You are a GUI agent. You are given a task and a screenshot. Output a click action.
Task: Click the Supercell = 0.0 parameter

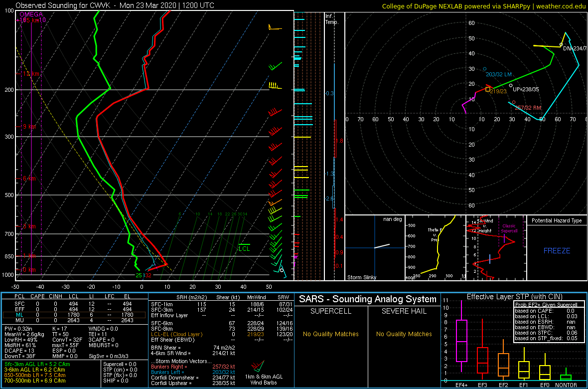(x=121, y=364)
